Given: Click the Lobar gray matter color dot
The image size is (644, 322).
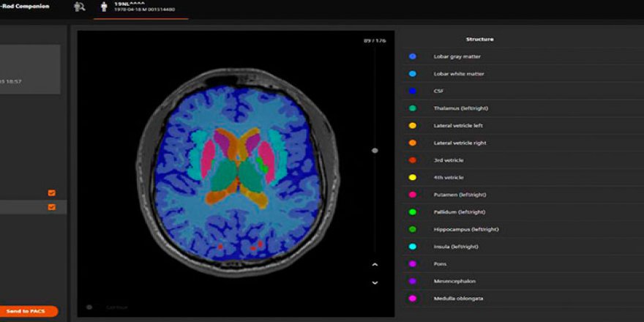Looking at the screenshot, I should coord(413,56).
